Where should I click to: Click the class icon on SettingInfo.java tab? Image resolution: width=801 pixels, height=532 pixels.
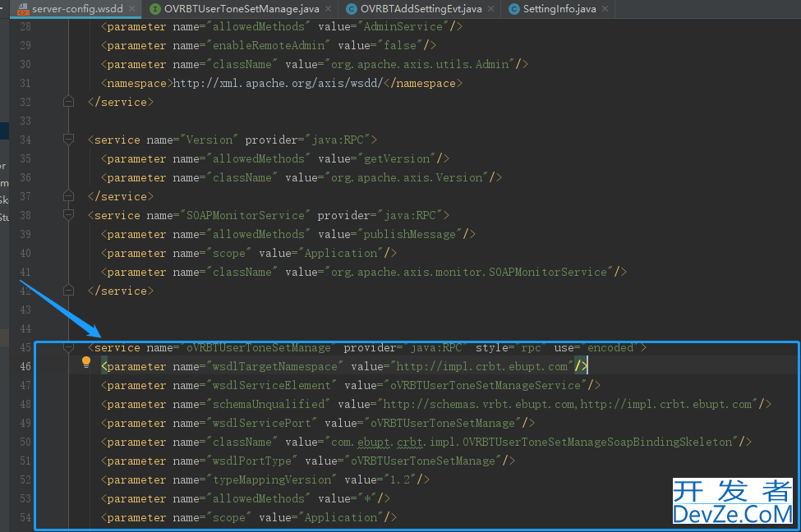pos(514,9)
